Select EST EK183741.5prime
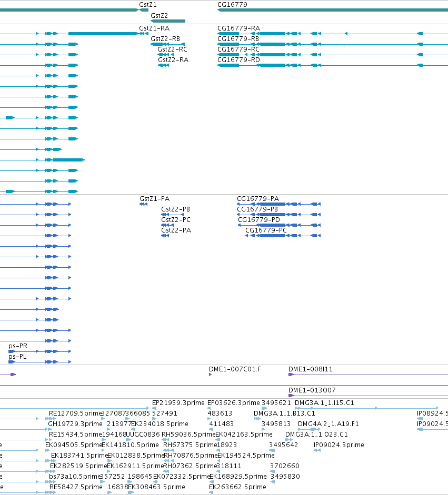448x495 pixels. pyautogui.click(x=79, y=456)
